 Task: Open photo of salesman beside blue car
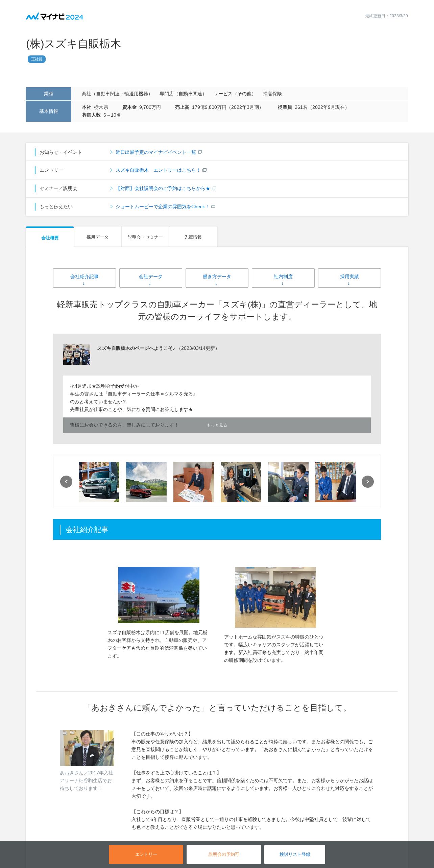(288, 482)
